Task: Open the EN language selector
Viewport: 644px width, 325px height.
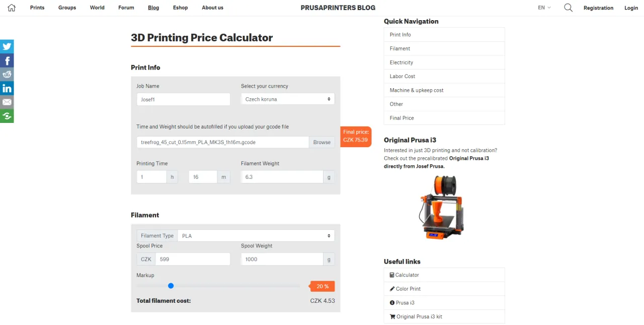Action: (x=544, y=8)
